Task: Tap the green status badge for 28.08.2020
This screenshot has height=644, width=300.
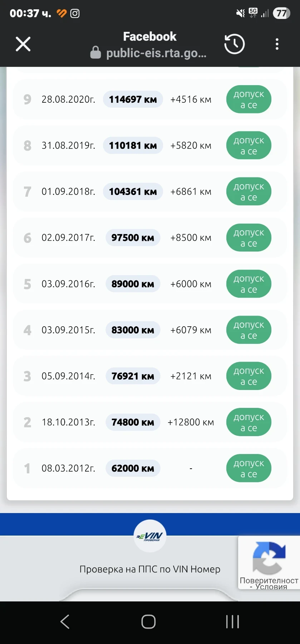Action: 249,99
